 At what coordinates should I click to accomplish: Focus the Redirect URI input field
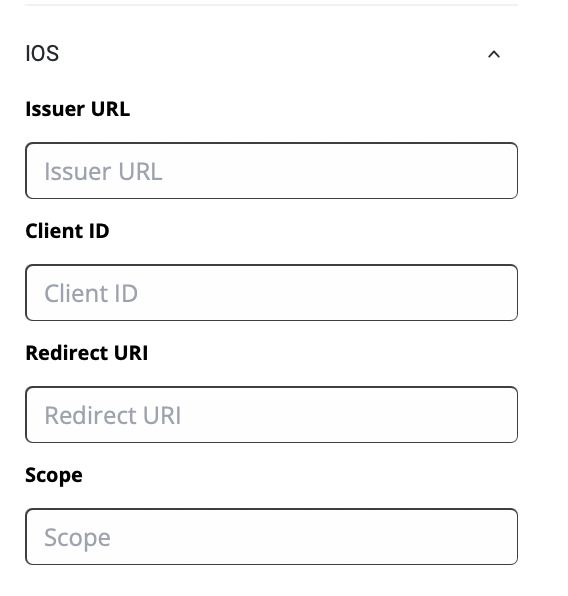pos(271,415)
